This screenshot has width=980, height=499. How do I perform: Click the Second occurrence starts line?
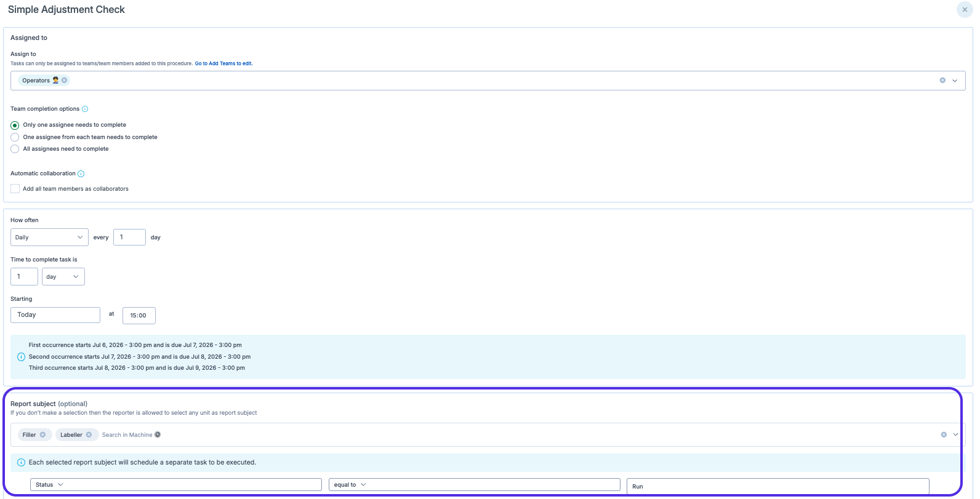140,357
